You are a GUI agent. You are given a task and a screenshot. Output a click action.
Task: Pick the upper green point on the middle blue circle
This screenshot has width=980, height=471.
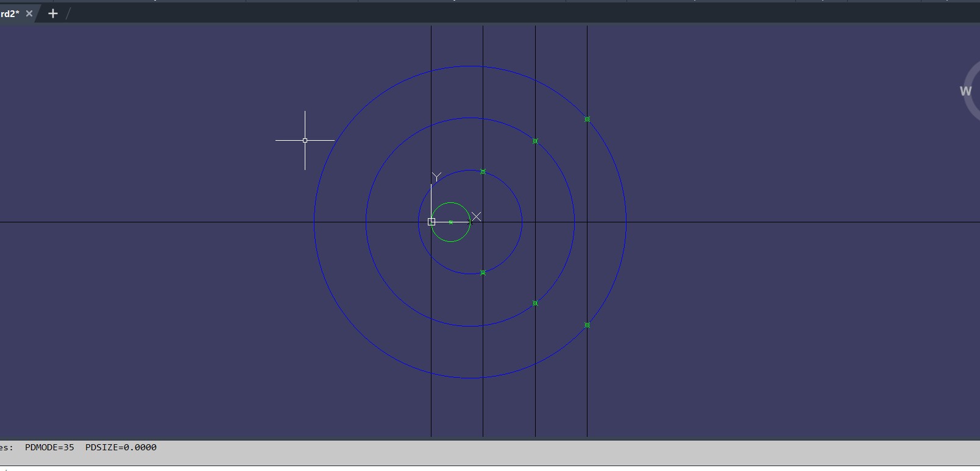pyautogui.click(x=535, y=141)
